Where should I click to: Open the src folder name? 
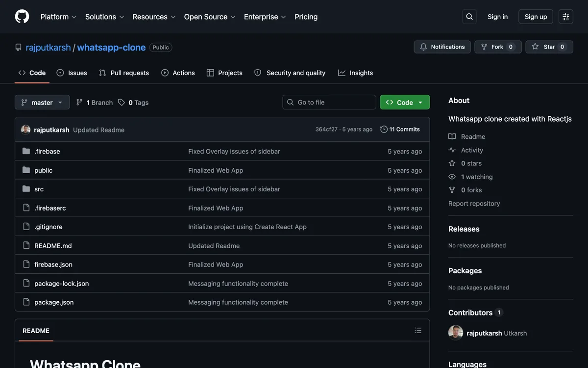click(39, 189)
